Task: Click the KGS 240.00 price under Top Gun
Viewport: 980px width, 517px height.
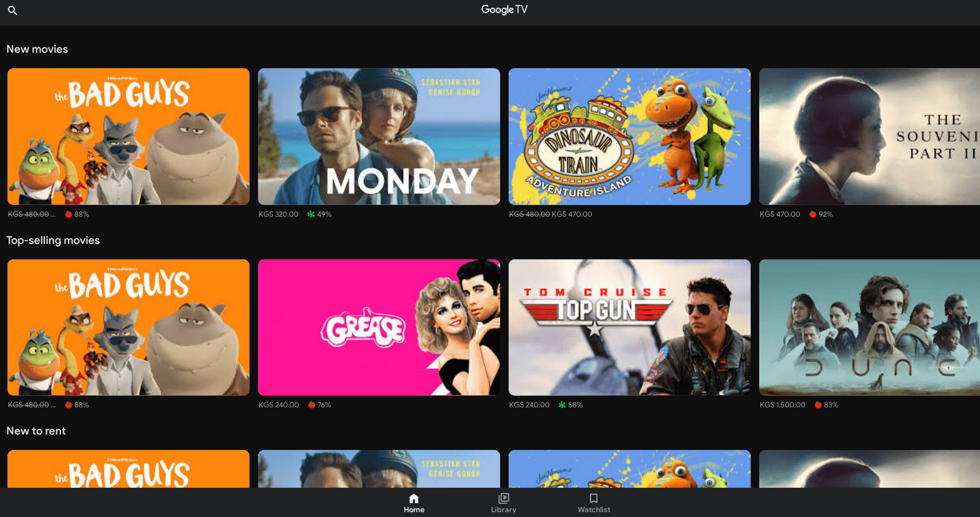Action: pos(529,405)
